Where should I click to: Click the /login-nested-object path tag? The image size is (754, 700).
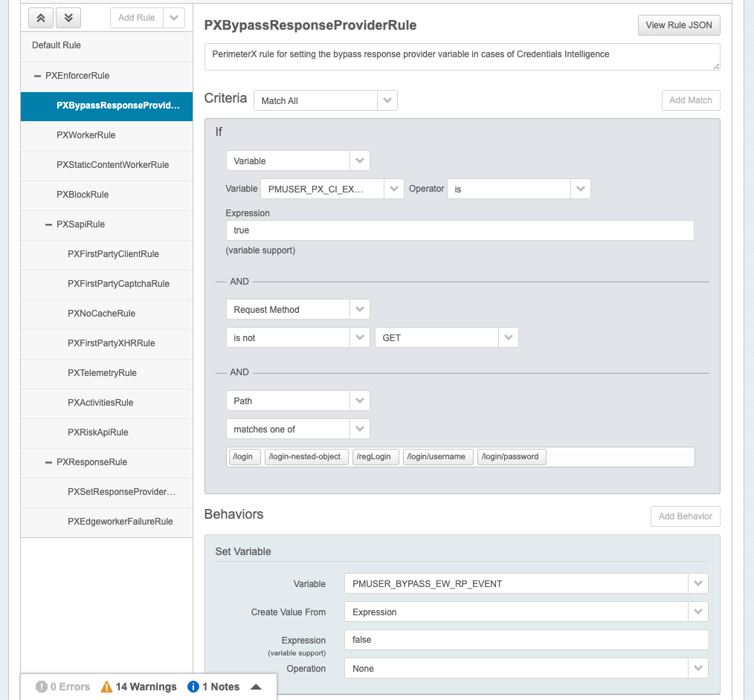pos(306,456)
